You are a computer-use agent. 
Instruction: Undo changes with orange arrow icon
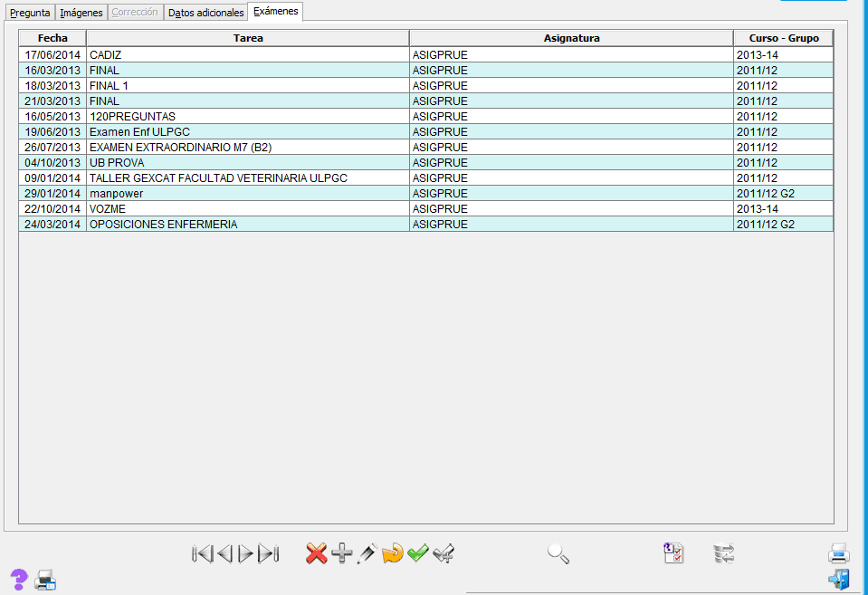392,553
